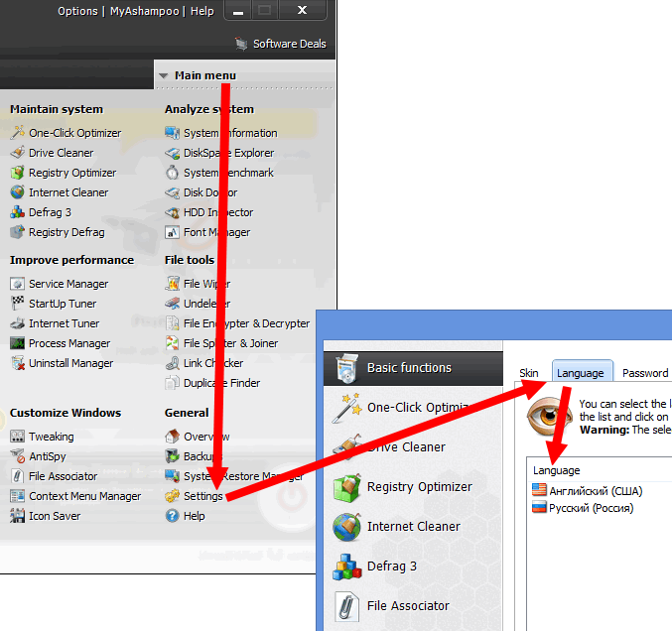Open Help in the title bar
This screenshot has width=672, height=631.
[x=202, y=11]
